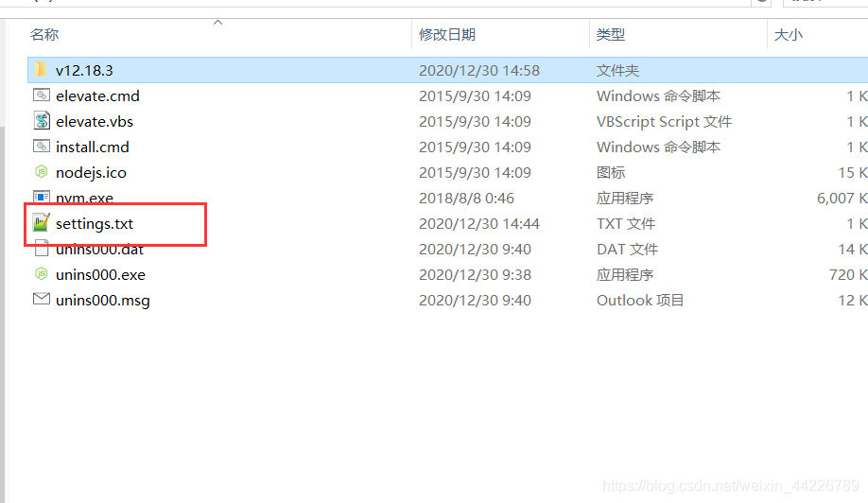Image resolution: width=868 pixels, height=503 pixels.
Task: Click the type cell 图标
Action: click(611, 173)
